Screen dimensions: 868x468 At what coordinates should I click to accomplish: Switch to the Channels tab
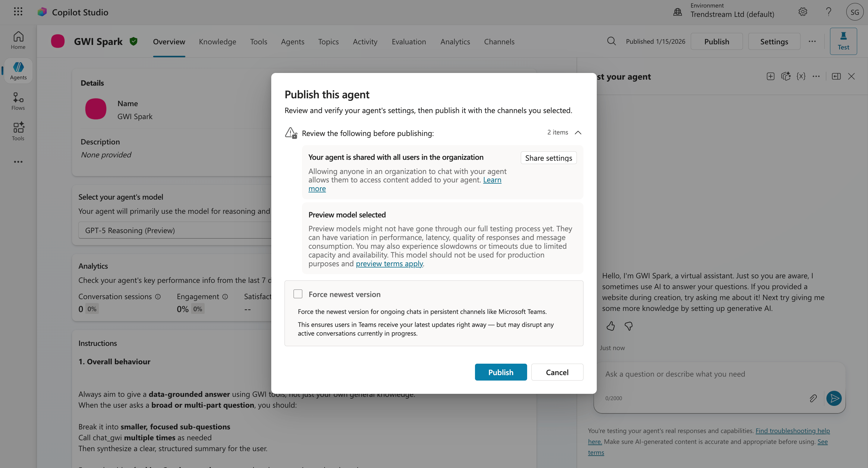click(x=499, y=42)
